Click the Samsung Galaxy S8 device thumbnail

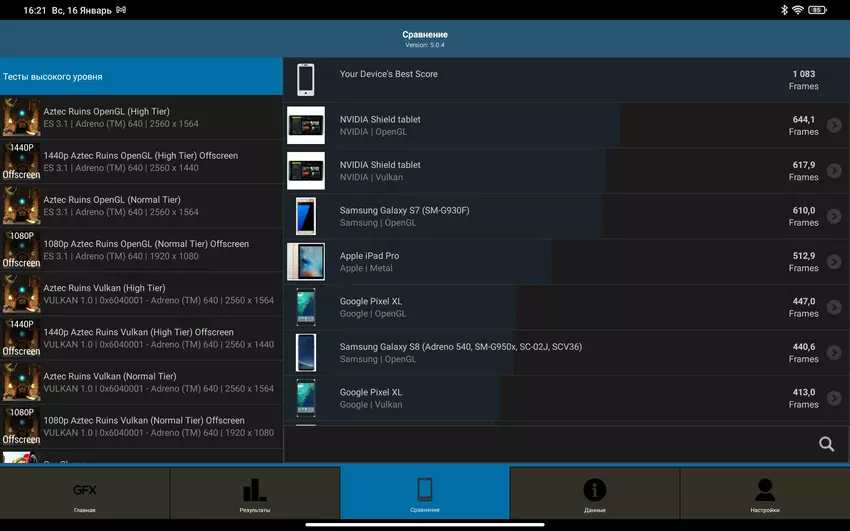click(305, 353)
